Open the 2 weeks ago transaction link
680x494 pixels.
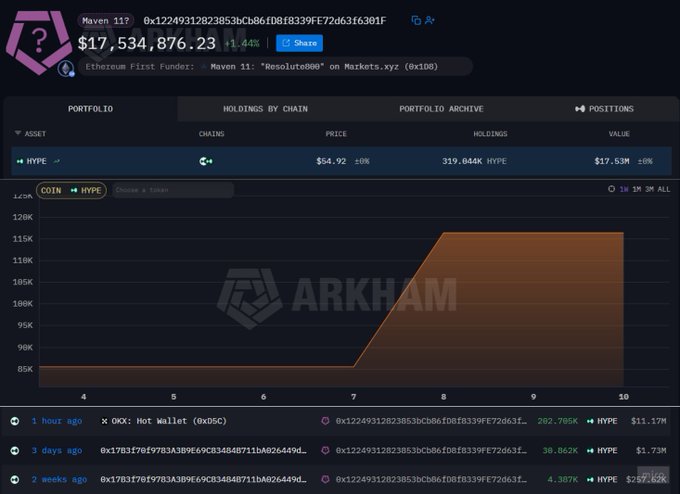coord(59,480)
